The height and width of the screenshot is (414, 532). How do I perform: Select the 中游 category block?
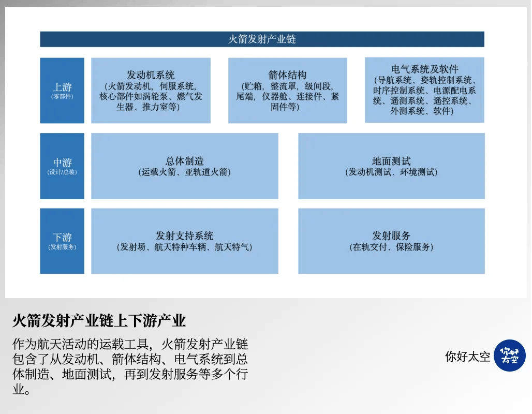point(62,166)
